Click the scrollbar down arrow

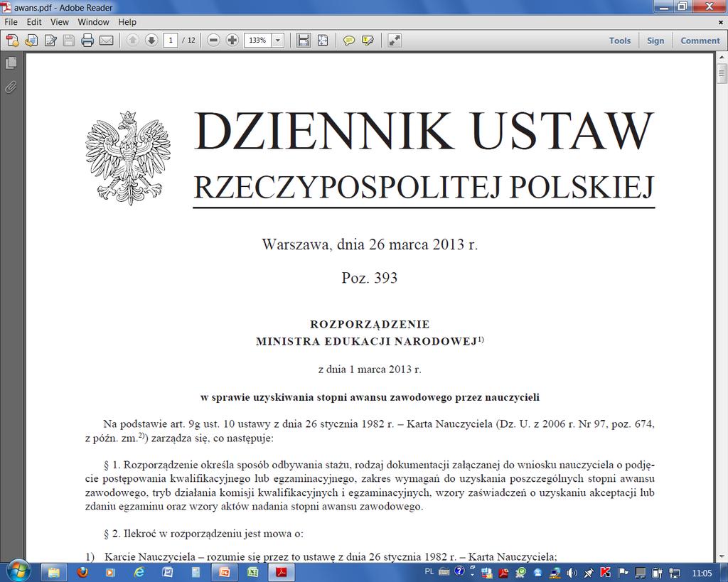[721, 556]
